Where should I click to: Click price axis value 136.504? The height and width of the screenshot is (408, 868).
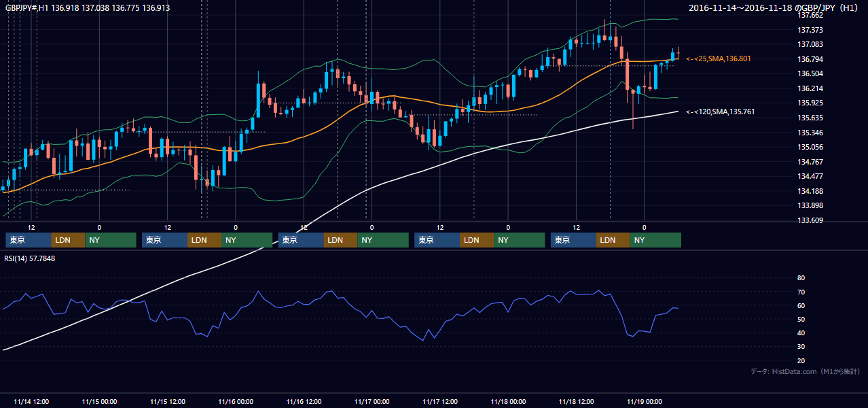click(810, 73)
